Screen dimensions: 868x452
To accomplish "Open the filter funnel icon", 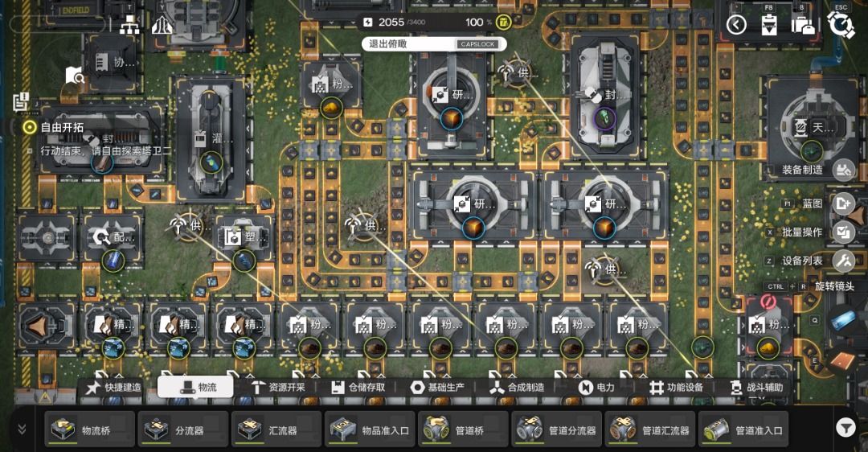I will (845, 428).
